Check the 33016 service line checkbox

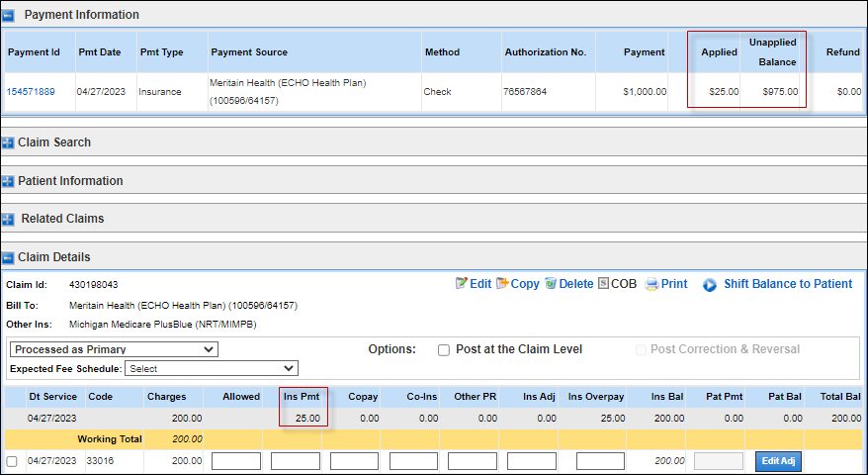click(12, 461)
